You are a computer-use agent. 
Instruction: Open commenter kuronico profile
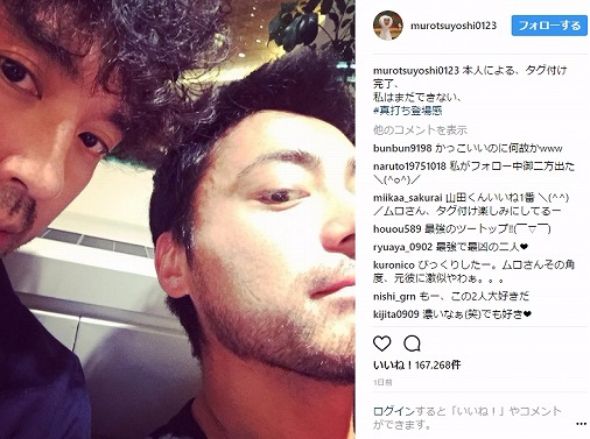click(x=394, y=265)
